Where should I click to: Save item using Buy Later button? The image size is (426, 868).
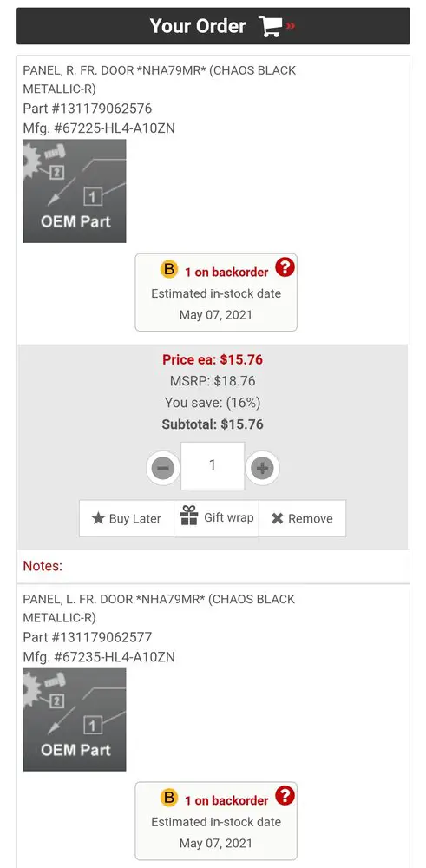[127, 519]
